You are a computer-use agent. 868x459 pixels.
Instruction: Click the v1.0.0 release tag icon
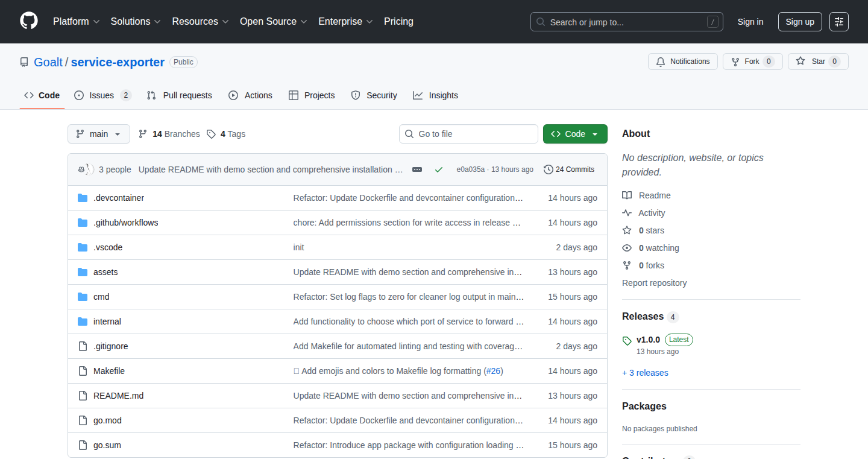[x=627, y=341]
